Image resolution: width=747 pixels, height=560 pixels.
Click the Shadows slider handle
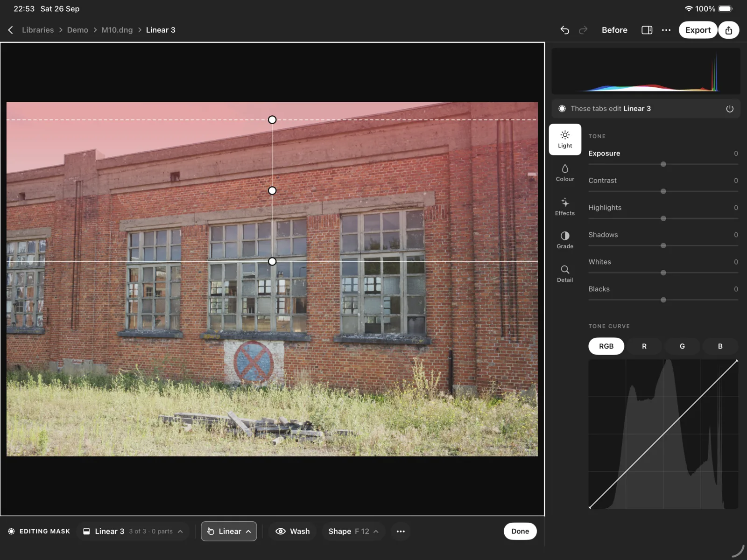pyautogui.click(x=663, y=245)
